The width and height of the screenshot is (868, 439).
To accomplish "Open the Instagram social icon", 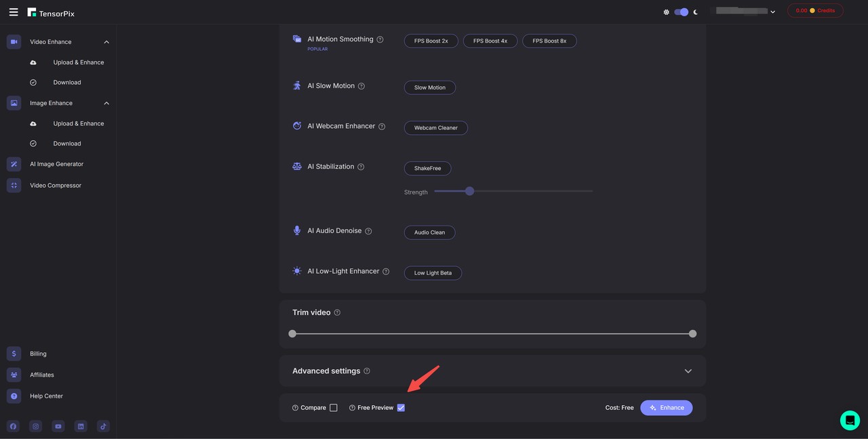I will pos(36,426).
